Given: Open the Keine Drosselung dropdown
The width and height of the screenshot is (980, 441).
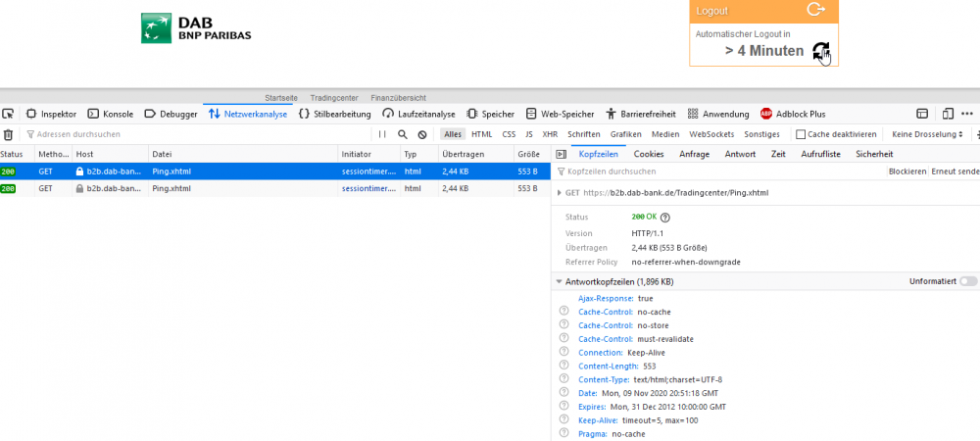Looking at the screenshot, I should tap(926, 134).
